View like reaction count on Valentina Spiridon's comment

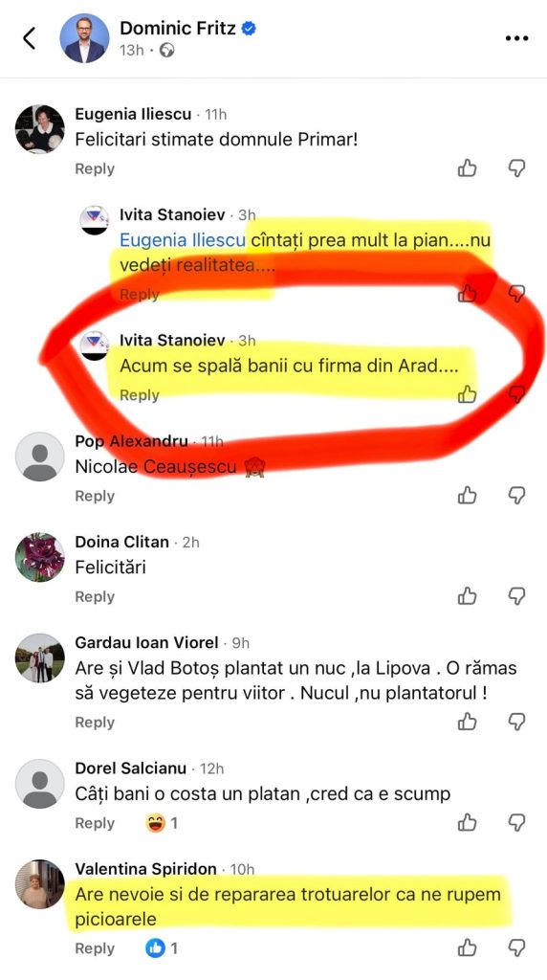point(162,948)
